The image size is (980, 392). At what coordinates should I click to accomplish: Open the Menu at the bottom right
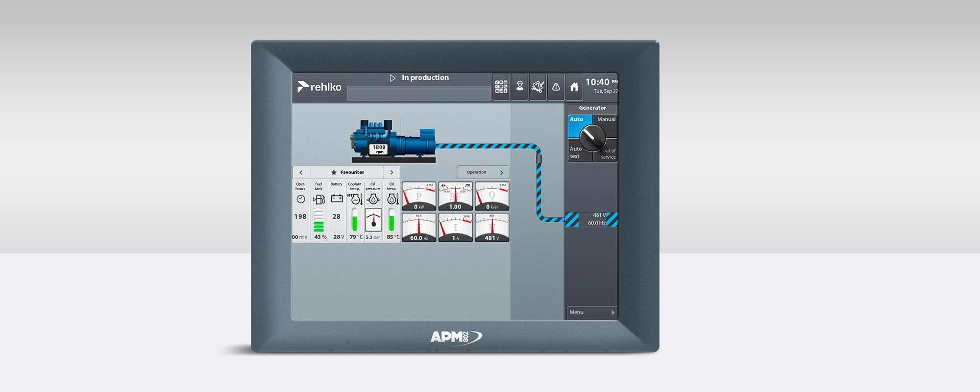[591, 313]
